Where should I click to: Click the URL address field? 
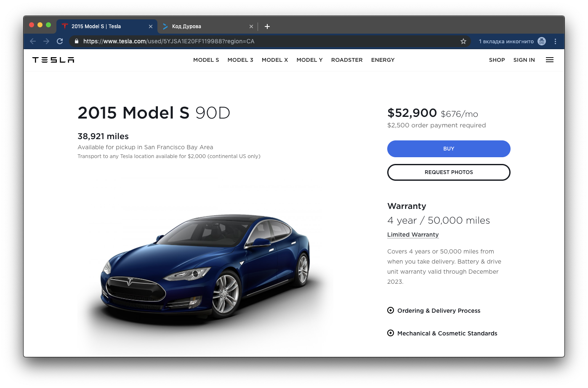tap(269, 41)
